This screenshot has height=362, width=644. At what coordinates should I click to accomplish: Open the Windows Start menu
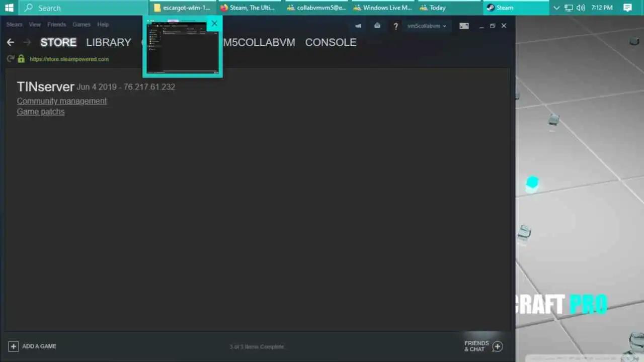(x=9, y=8)
